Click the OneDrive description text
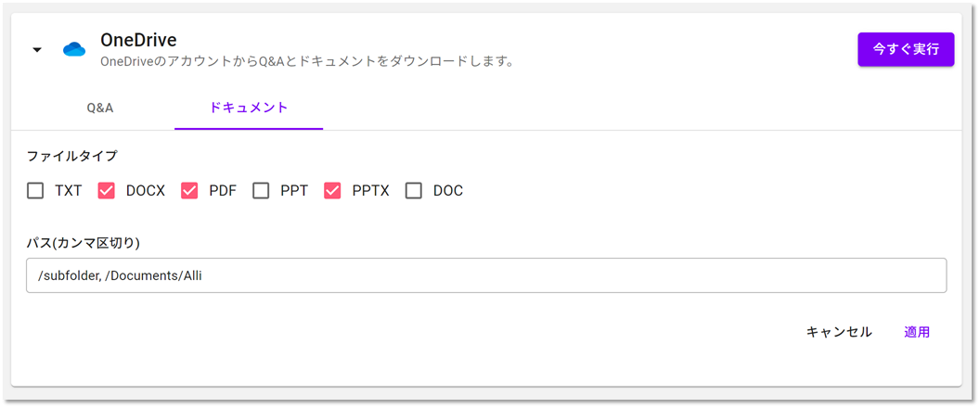Viewport: 980px width, 408px height. click(x=307, y=62)
